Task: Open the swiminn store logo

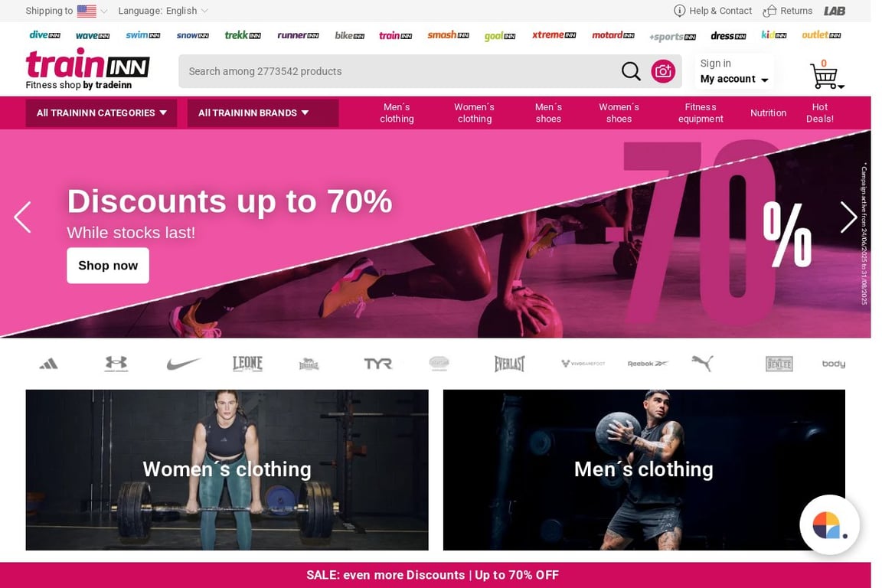Action: (x=143, y=35)
